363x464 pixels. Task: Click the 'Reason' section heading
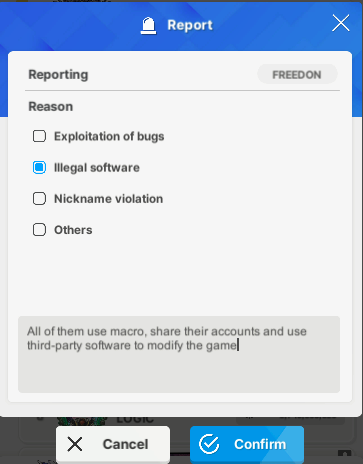51,107
